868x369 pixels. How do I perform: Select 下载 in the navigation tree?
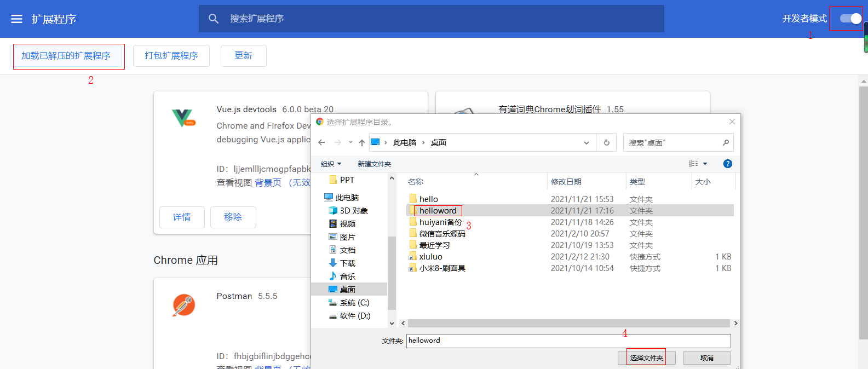pyautogui.click(x=347, y=263)
